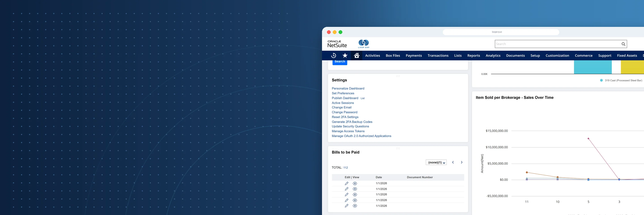This screenshot has width=644, height=215.
Task: Open the Lists menu
Action: (458, 56)
